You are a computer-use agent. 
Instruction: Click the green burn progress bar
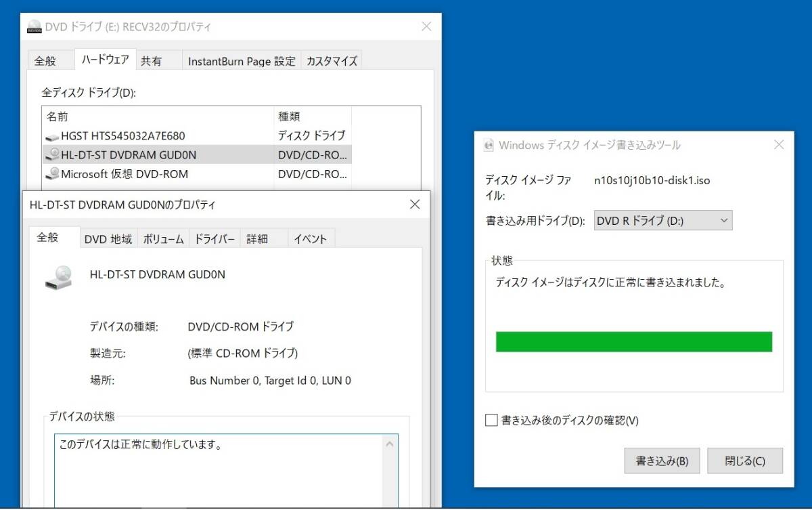pos(634,341)
